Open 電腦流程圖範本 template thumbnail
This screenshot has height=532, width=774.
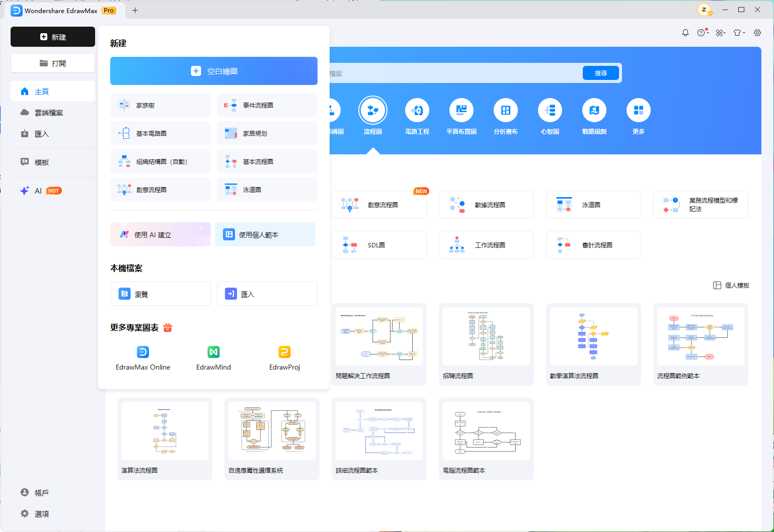(486, 431)
